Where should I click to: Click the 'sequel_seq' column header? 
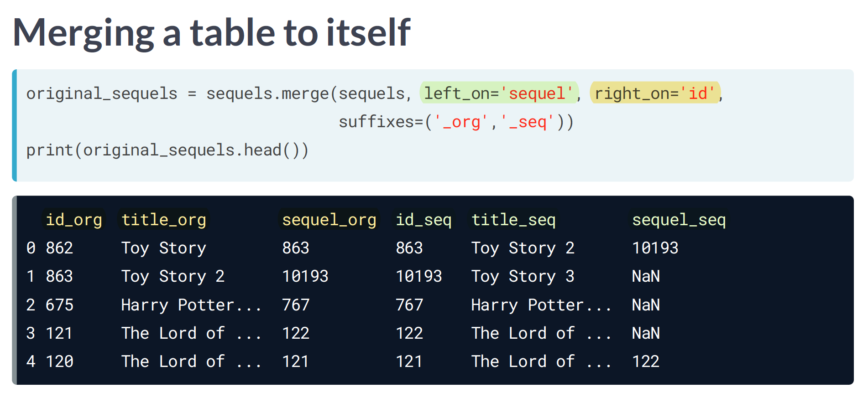(679, 220)
